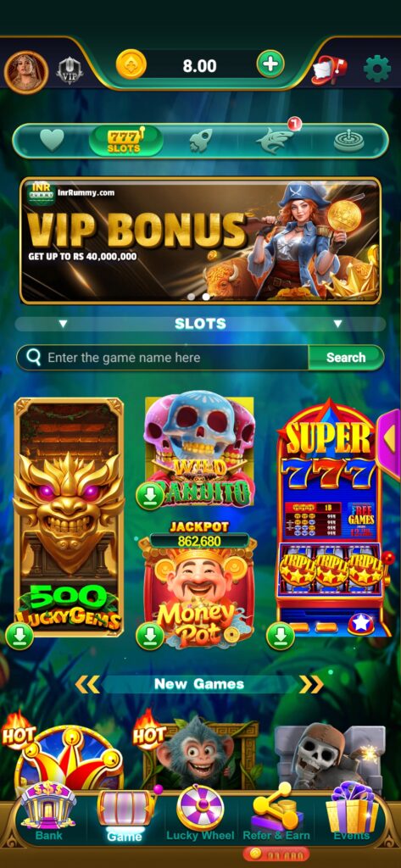Open the 500 Lucky Gems thumbnail

[x=69, y=518]
